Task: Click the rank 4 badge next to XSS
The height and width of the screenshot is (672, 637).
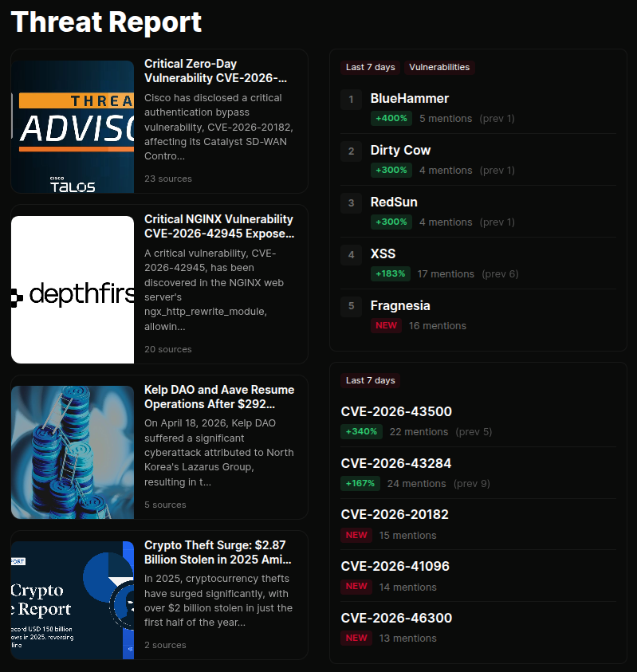Action: (x=351, y=255)
